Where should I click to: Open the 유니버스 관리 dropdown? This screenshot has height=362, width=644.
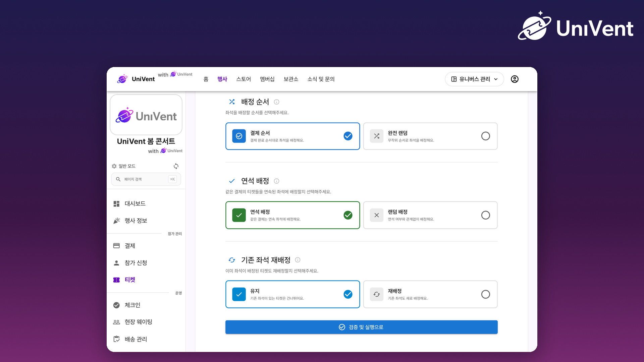point(474,79)
